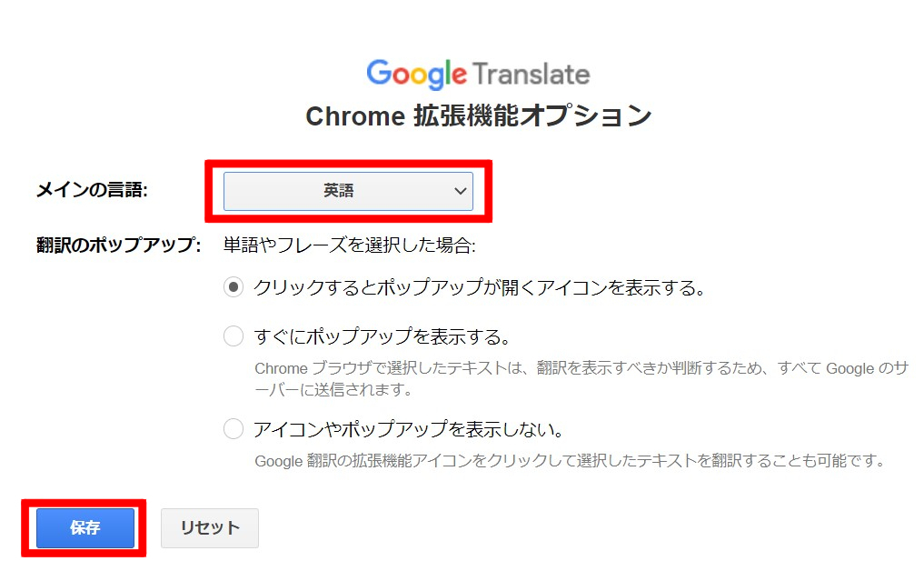Image resolution: width=924 pixels, height=561 pixels.
Task: Click the colorful Google logo
Action: point(417,75)
